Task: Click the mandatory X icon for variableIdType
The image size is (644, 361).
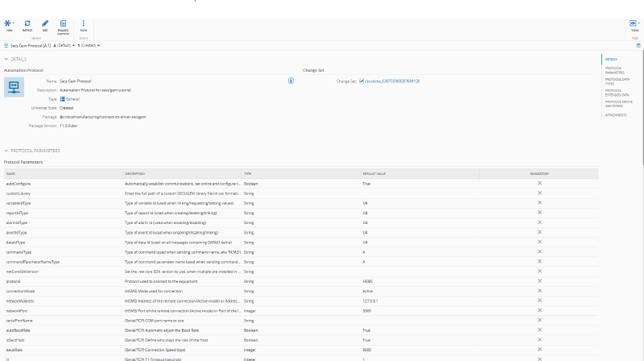Action: [x=539, y=203]
